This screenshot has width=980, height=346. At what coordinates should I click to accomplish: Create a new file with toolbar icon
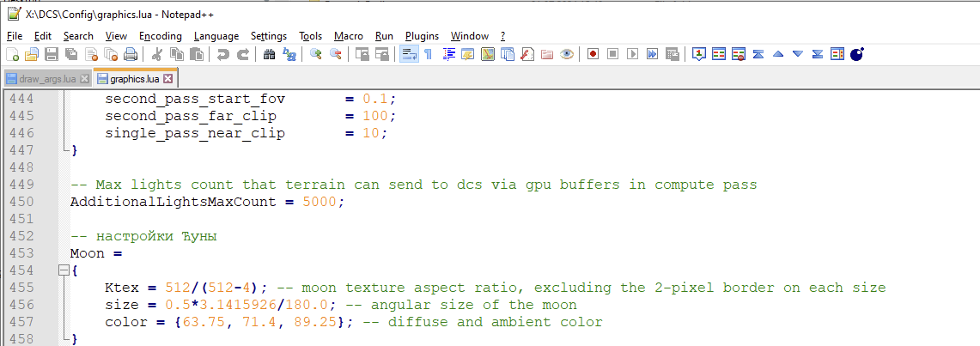(x=12, y=54)
